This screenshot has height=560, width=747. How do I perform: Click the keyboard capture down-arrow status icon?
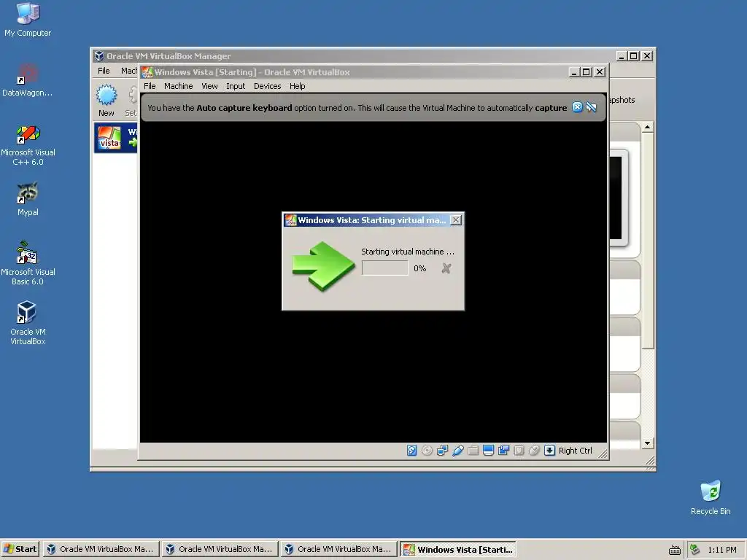point(549,451)
